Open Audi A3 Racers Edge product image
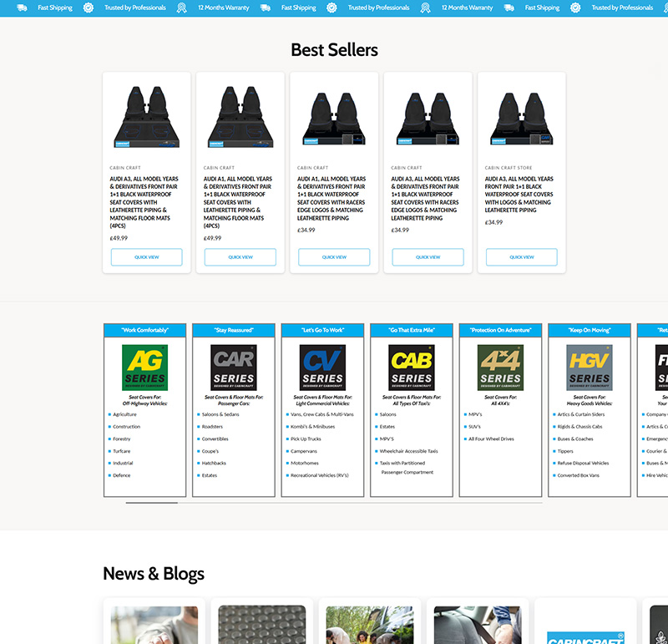 (428, 119)
